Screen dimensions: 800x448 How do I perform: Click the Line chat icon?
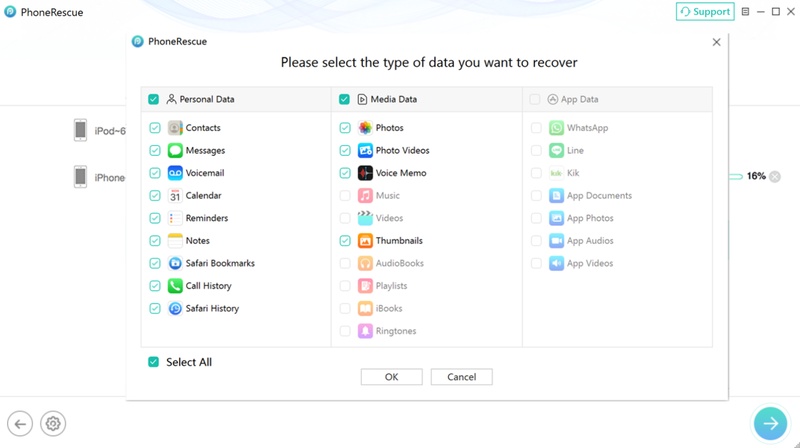coord(556,151)
